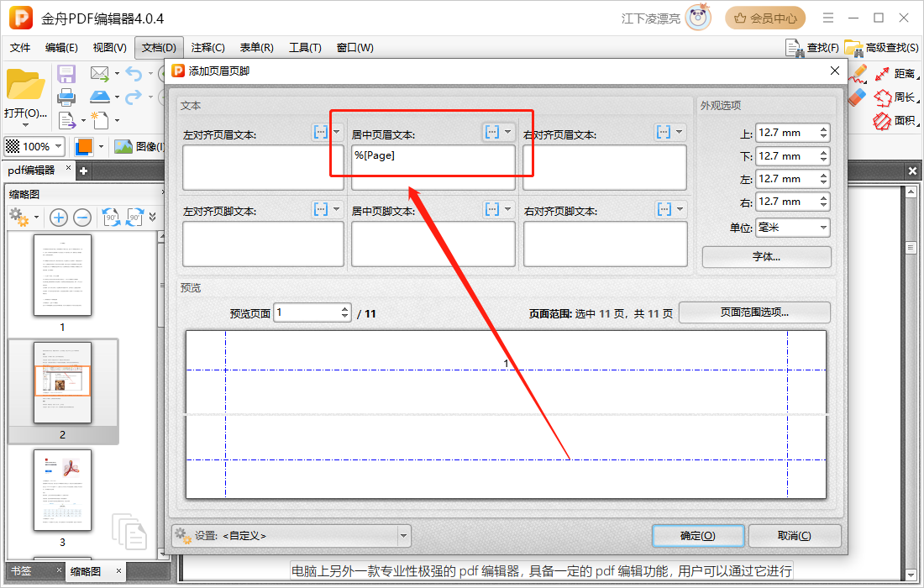This screenshot has height=588, width=924.
Task: Insert macro in center header text
Action: pyautogui.click(x=492, y=132)
